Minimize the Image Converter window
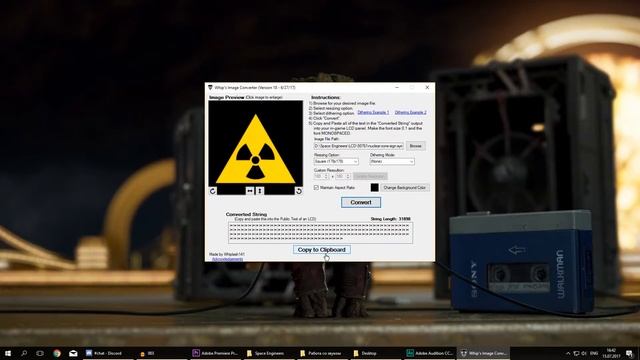 397,87
